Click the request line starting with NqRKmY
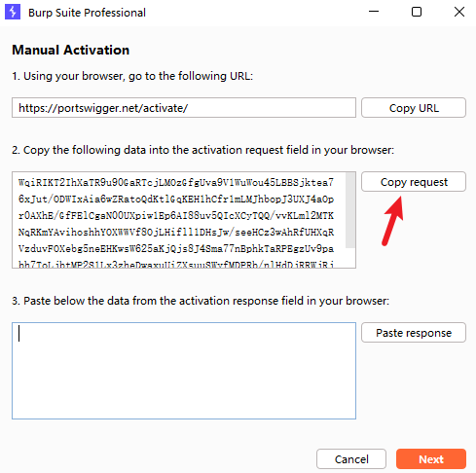 point(176,232)
